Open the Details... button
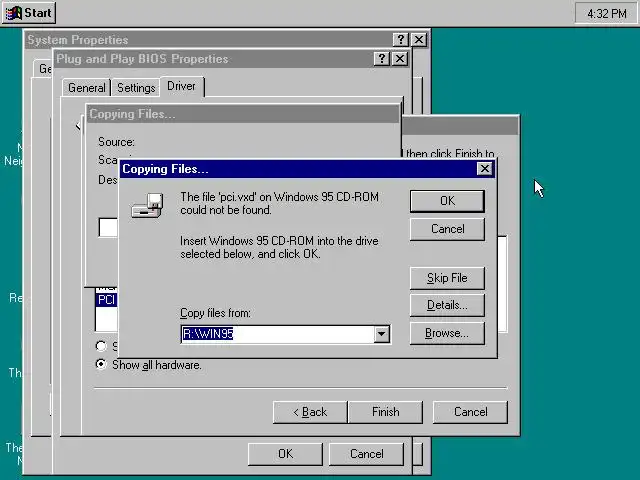This screenshot has width=640, height=480. [447, 305]
